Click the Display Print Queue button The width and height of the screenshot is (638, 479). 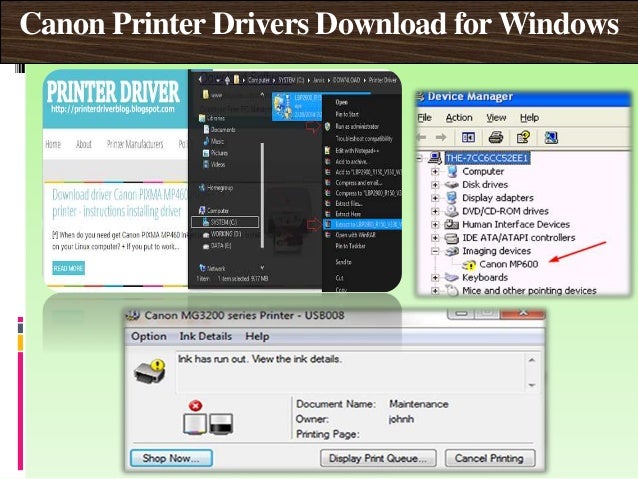(x=378, y=458)
